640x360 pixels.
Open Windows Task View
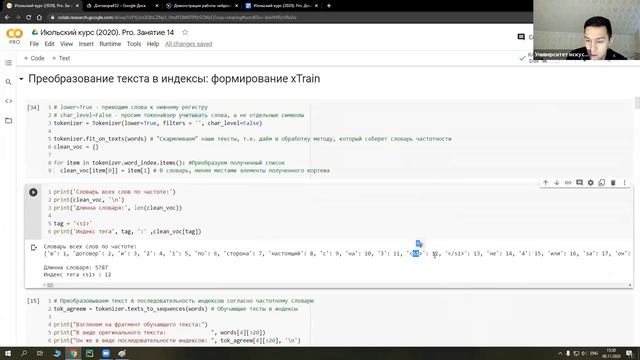(x=40, y=353)
